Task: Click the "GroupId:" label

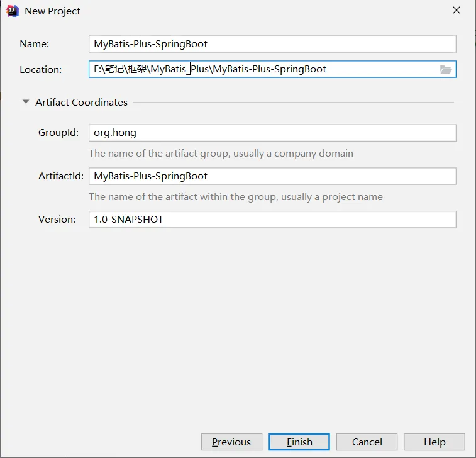Action: tap(58, 133)
